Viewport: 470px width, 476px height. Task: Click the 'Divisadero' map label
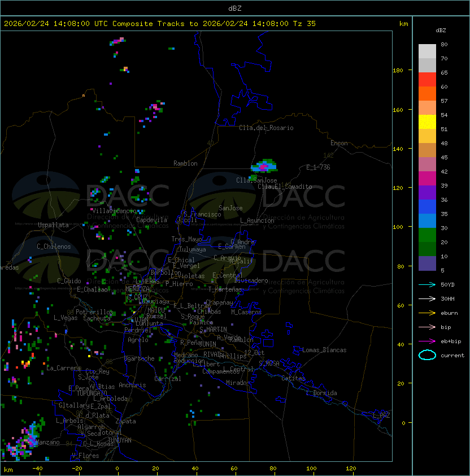pyautogui.click(x=251, y=280)
